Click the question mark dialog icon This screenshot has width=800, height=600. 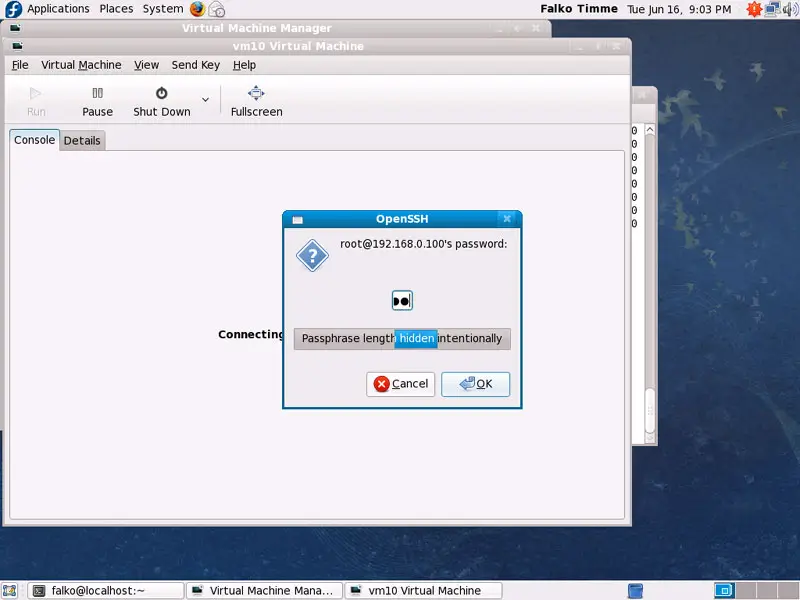point(312,255)
